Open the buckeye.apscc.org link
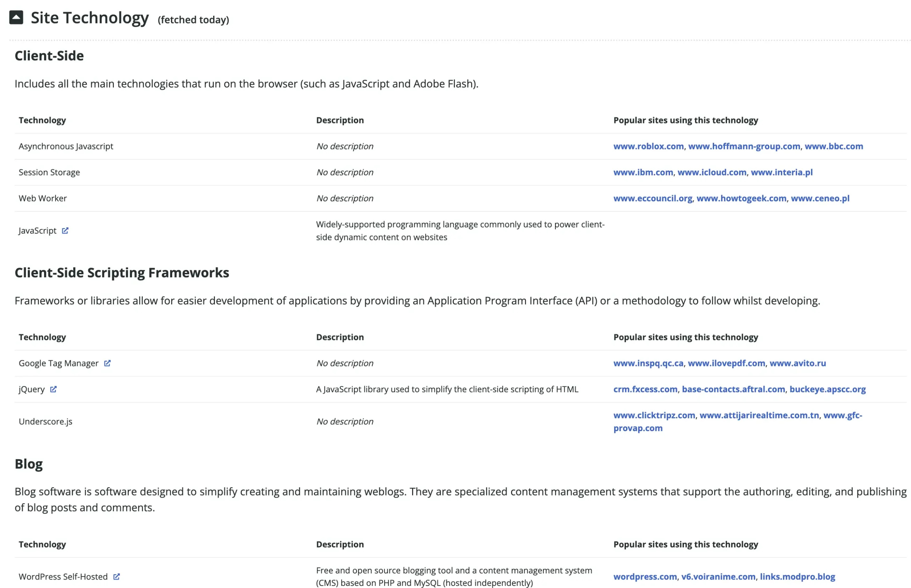This screenshot has height=588, width=911. pyautogui.click(x=828, y=389)
